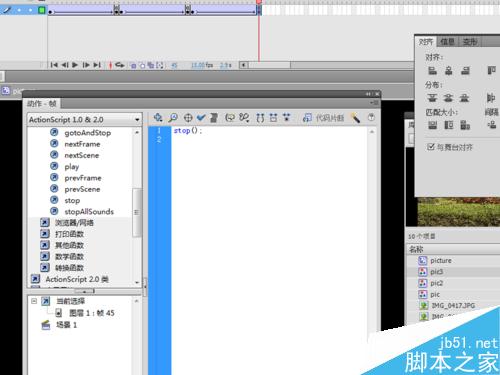This screenshot has height=375, width=500.
Task: Click Align horizontal center icon
Action: click(449, 71)
